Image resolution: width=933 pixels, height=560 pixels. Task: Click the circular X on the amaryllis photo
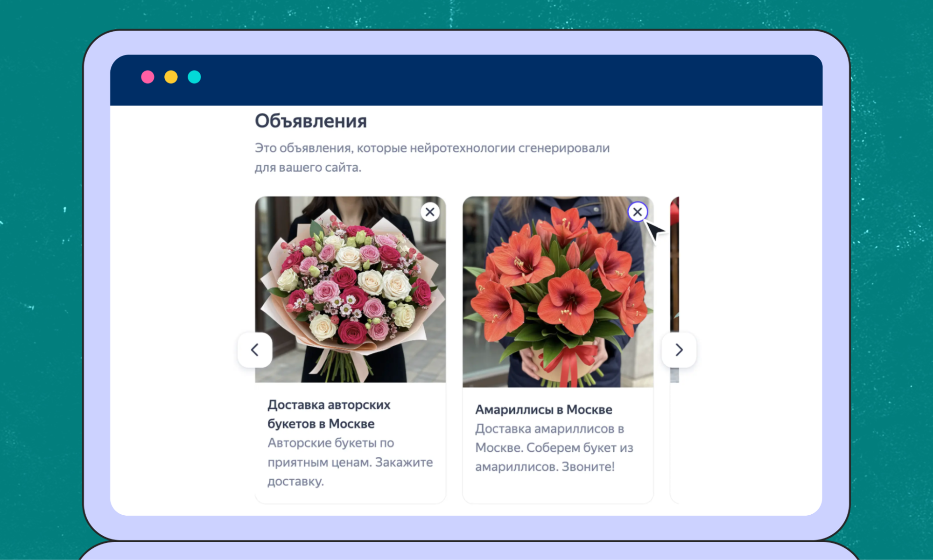(x=638, y=212)
